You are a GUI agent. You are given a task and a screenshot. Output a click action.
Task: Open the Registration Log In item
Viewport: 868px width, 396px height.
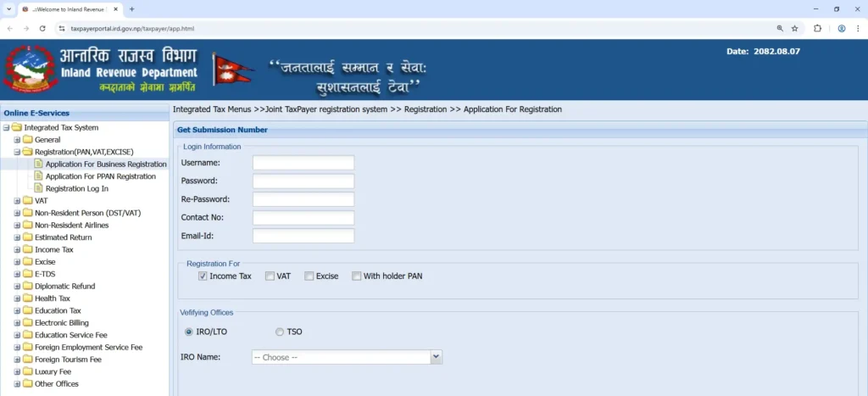pos(77,188)
